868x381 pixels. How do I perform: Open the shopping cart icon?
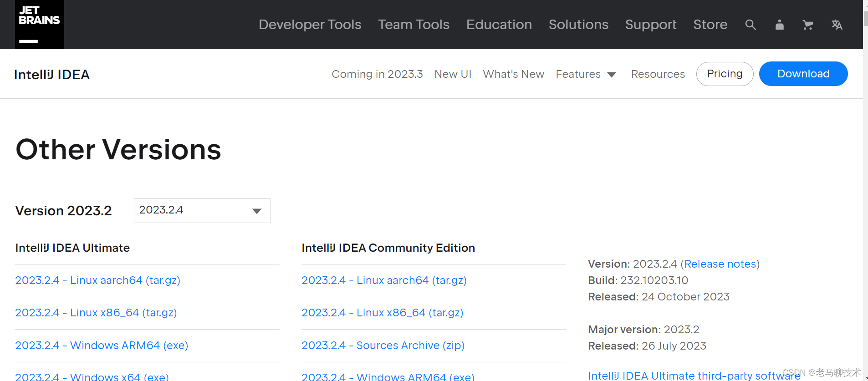click(808, 25)
